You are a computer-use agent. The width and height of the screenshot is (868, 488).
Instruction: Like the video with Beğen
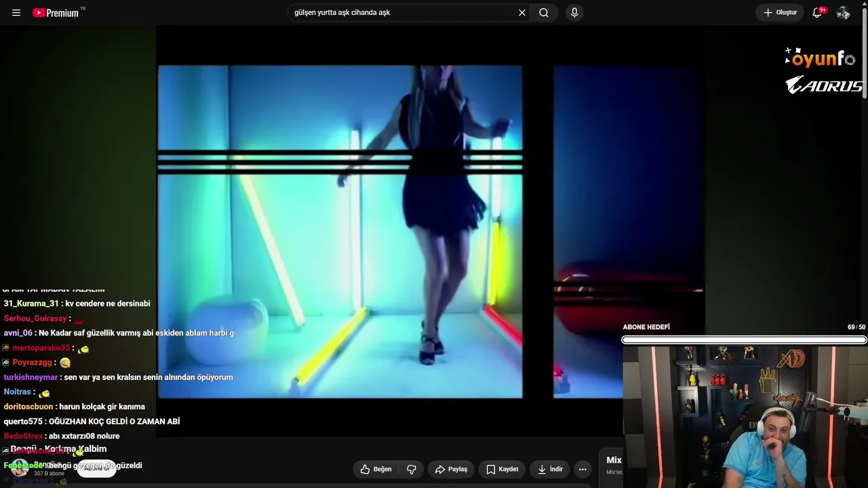[376, 469]
